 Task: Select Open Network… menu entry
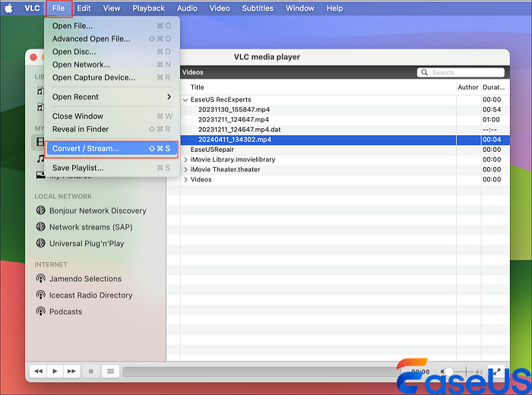(x=112, y=65)
